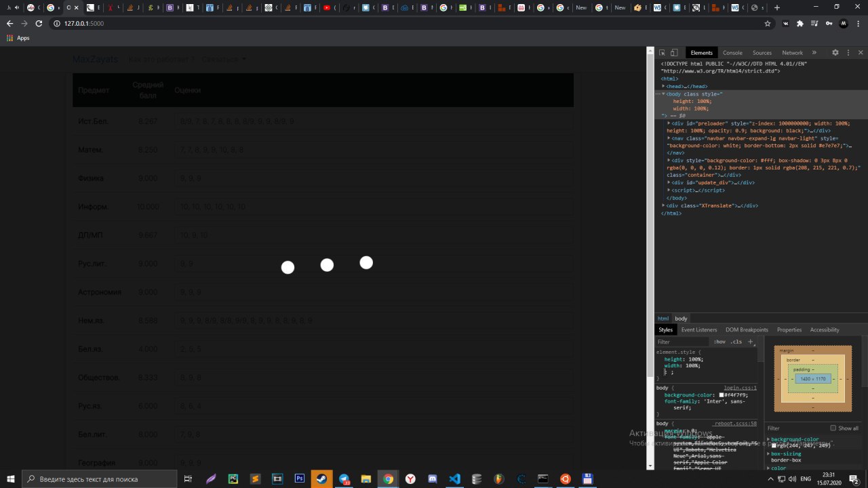Open the Properties pane
The width and height of the screenshot is (868, 488).
pyautogui.click(x=789, y=329)
